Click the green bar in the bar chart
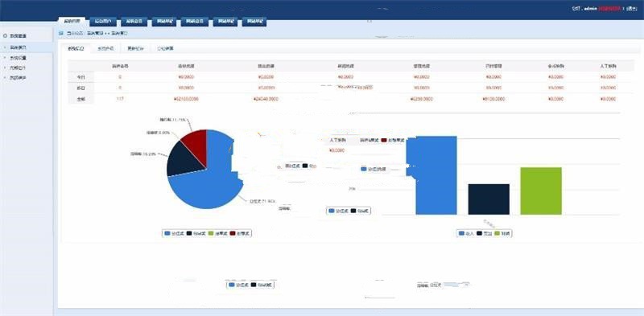 pyautogui.click(x=540, y=191)
